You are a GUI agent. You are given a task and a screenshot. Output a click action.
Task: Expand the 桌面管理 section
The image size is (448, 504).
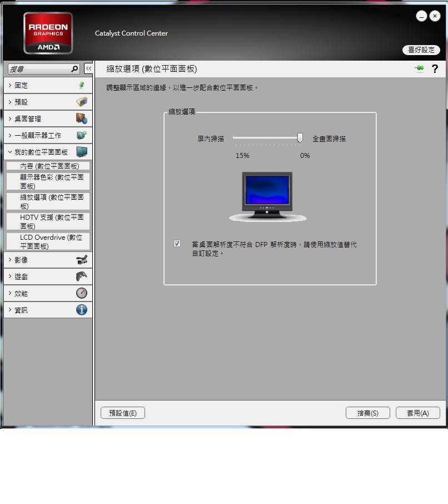10,118
